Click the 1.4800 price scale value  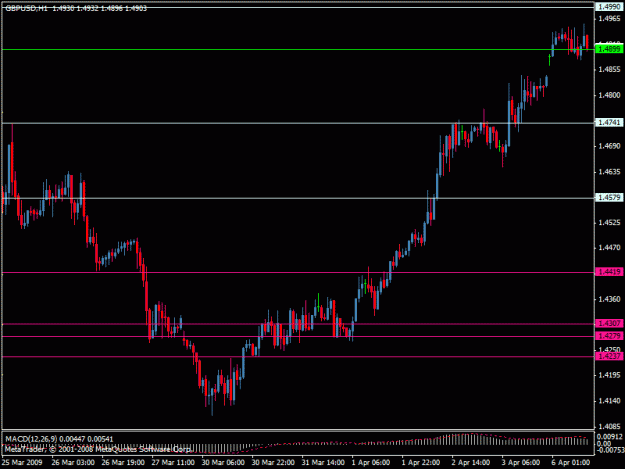point(609,95)
